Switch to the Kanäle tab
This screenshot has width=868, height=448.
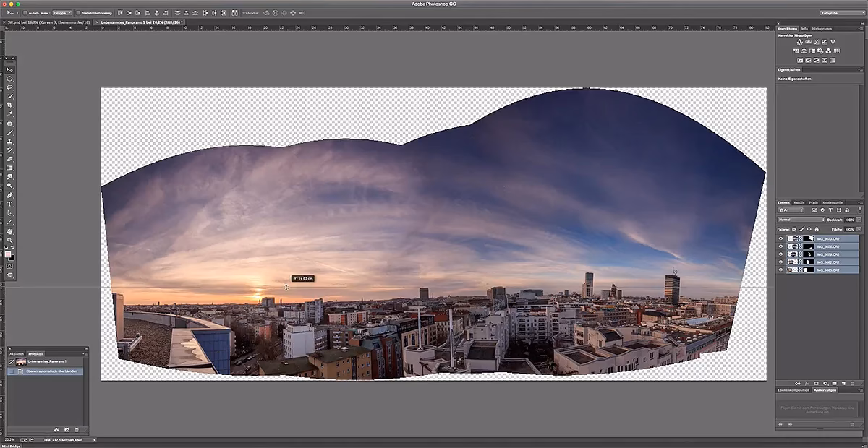click(798, 203)
